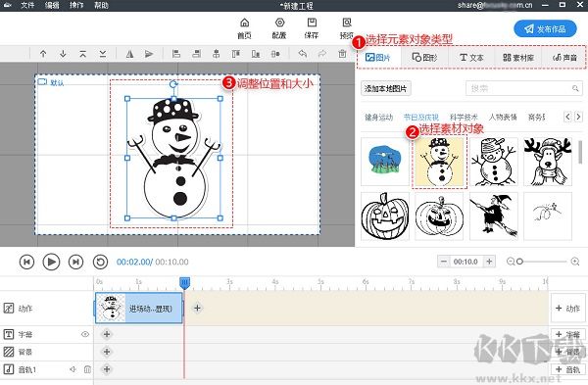
Task: Pick the reindeer with scarf thumbnail
Action: (548, 162)
